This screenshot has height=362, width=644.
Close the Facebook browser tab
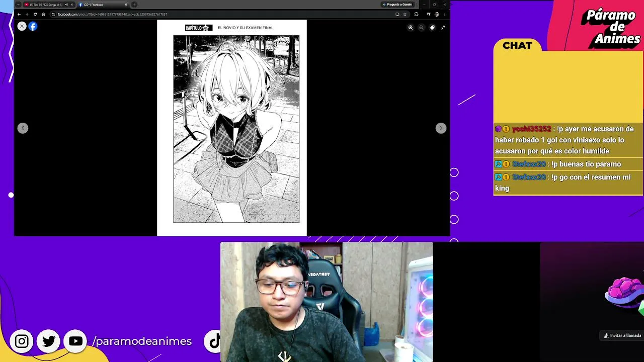(126, 5)
